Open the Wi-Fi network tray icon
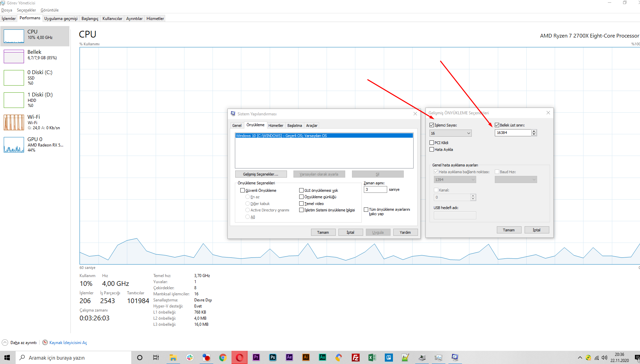 597,358
